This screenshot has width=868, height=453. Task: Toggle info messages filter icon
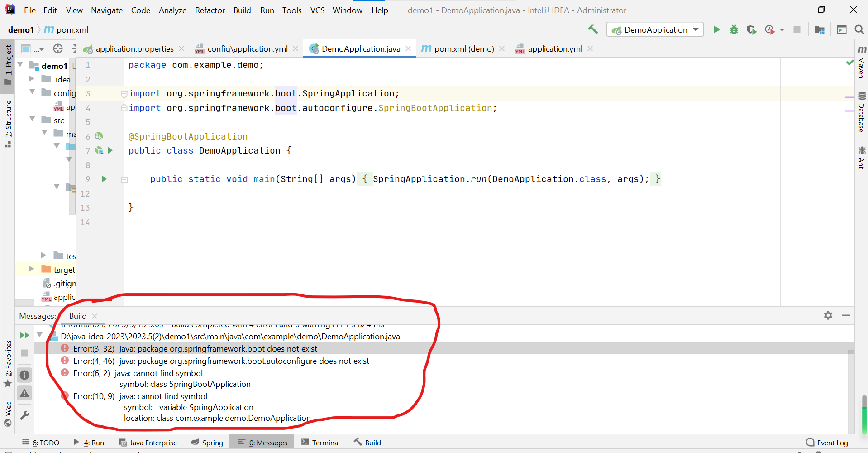point(24,375)
